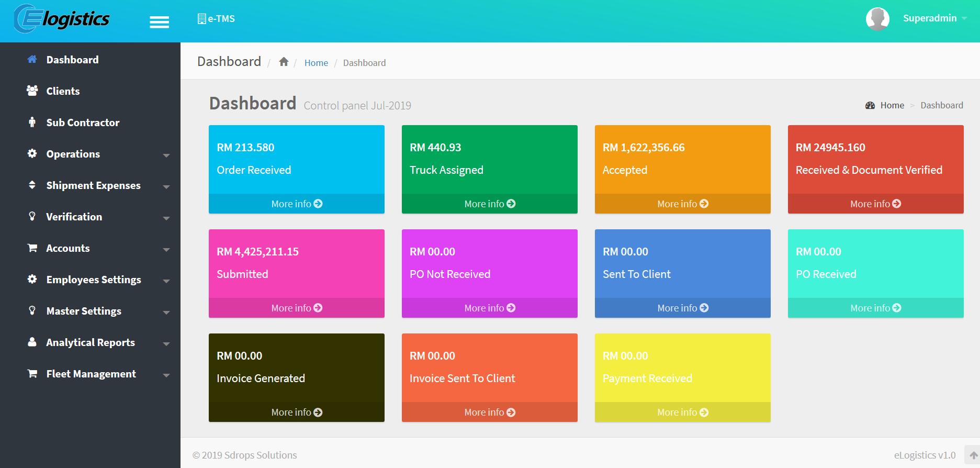The height and width of the screenshot is (468, 980).
Task: Click the scroll-to-top arrow icon
Action: click(973, 455)
